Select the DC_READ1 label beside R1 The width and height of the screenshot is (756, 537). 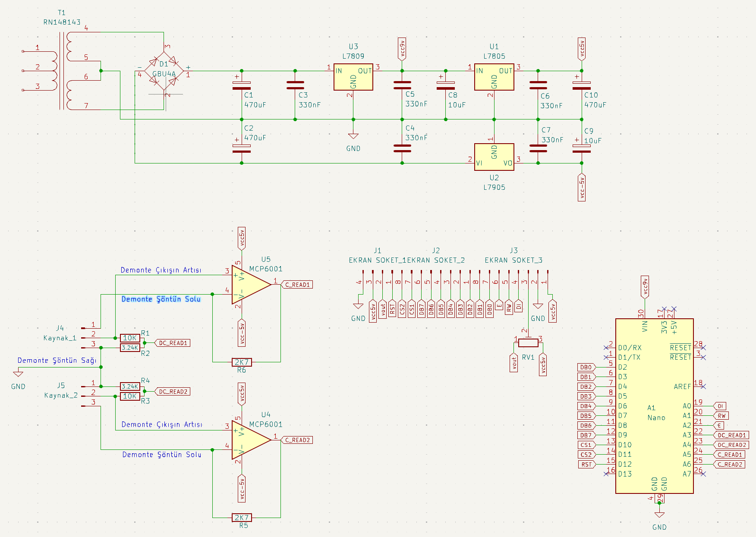tap(172, 343)
